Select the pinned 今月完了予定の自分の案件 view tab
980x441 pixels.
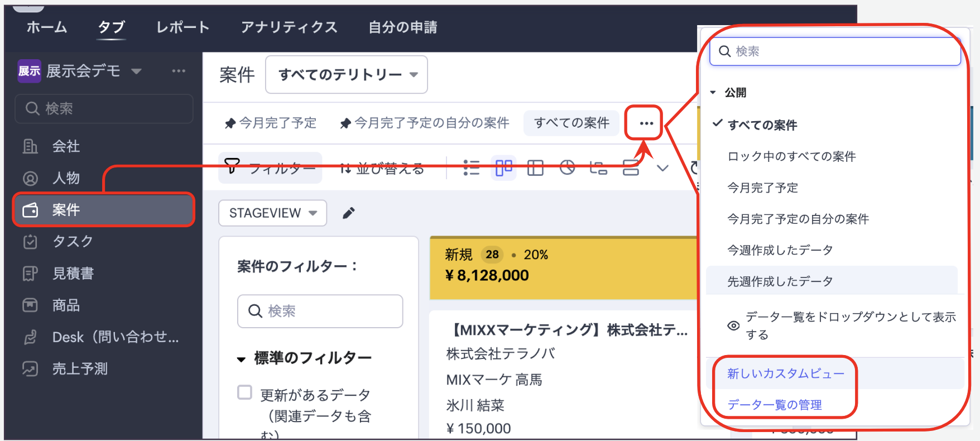(425, 123)
